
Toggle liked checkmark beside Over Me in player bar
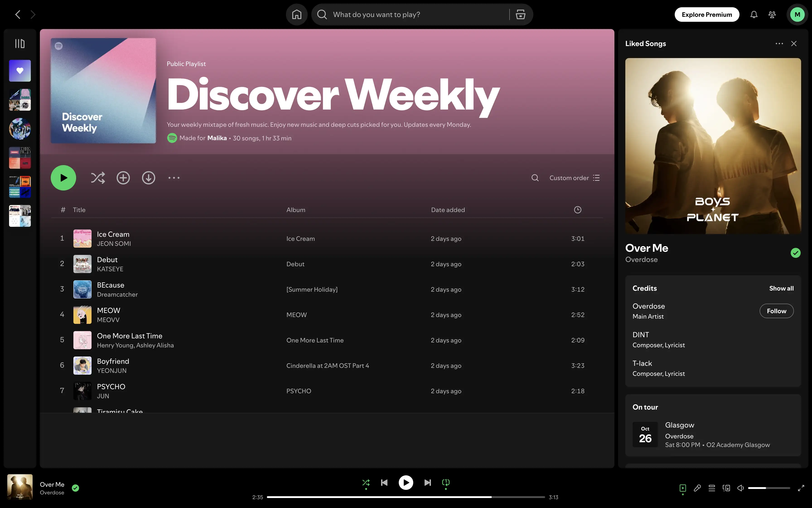point(75,488)
